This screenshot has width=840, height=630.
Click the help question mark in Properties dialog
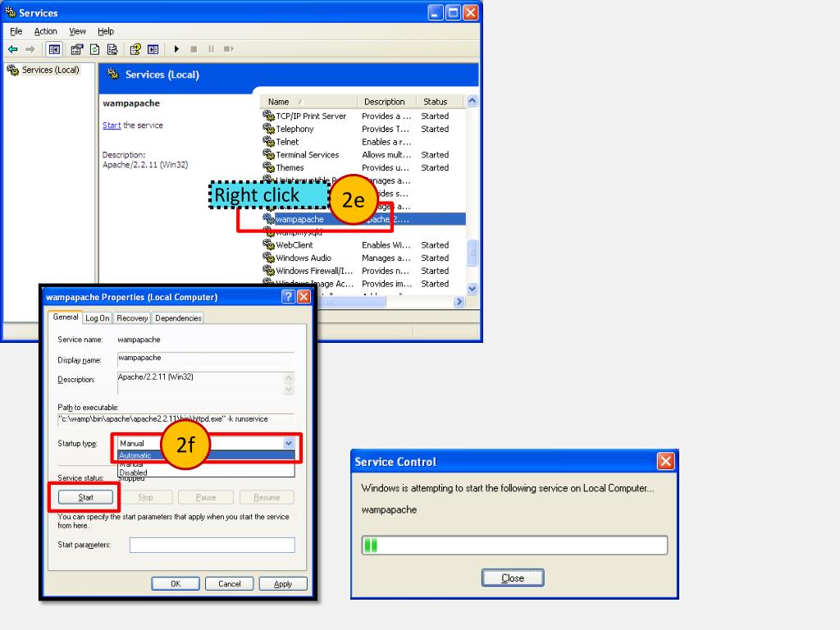pos(288,297)
